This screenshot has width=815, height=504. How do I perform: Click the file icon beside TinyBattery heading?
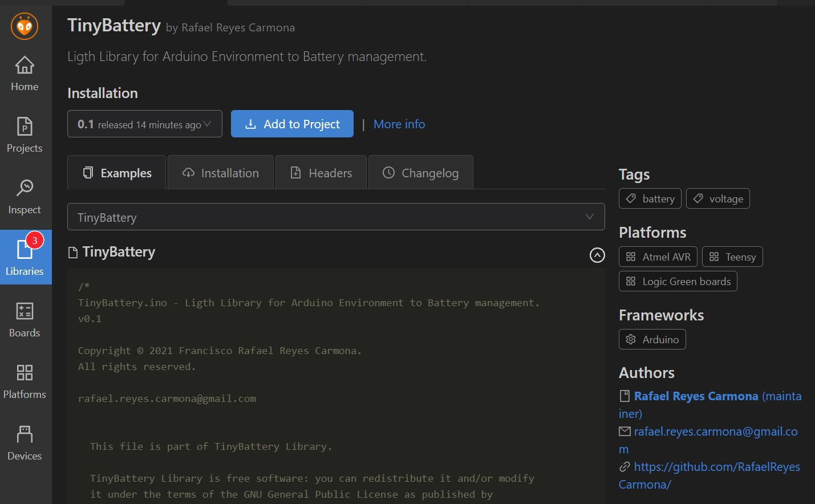click(x=72, y=252)
